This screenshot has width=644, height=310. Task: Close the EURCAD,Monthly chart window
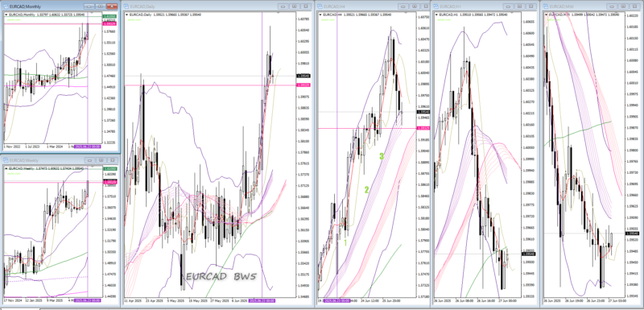[112, 6]
